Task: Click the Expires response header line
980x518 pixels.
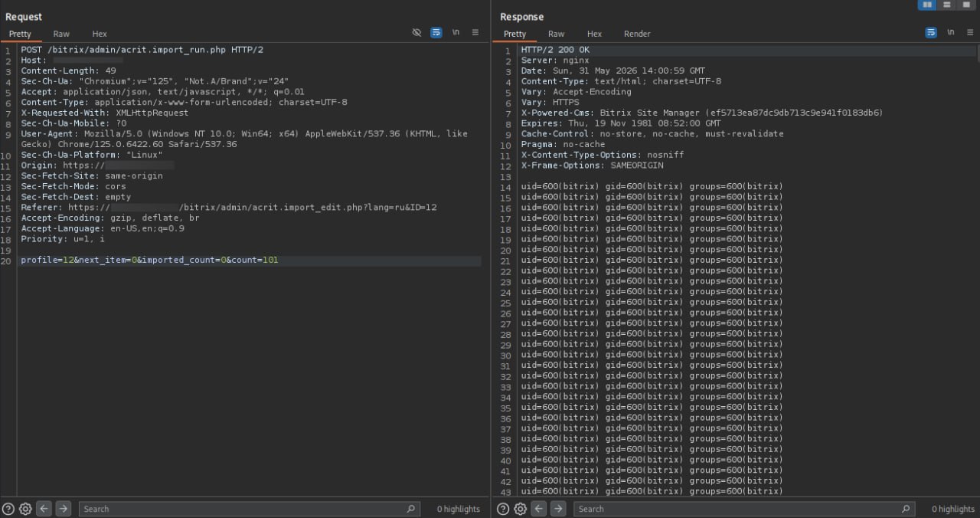Action: pyautogui.click(x=621, y=123)
